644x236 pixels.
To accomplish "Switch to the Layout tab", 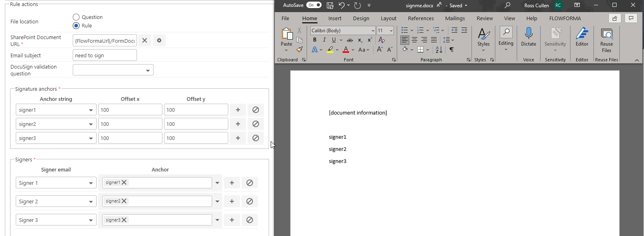I will coord(388,18).
